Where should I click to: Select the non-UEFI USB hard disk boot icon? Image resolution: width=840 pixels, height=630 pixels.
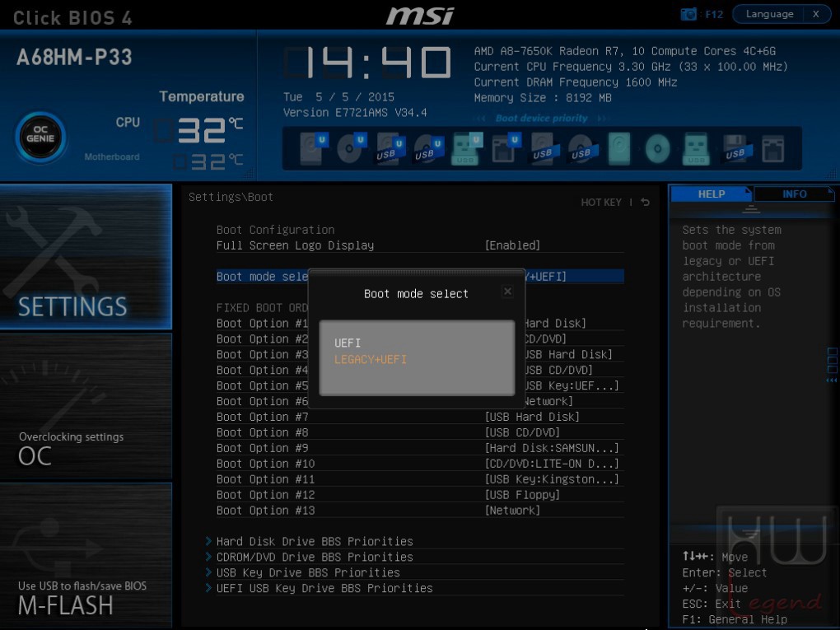[544, 148]
